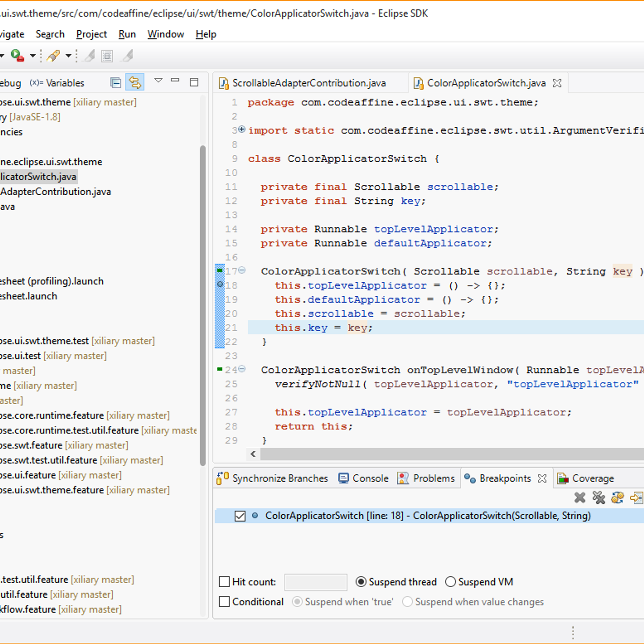Open the left panel View Menu triangle
The width and height of the screenshot is (644, 644).
pyautogui.click(x=159, y=80)
